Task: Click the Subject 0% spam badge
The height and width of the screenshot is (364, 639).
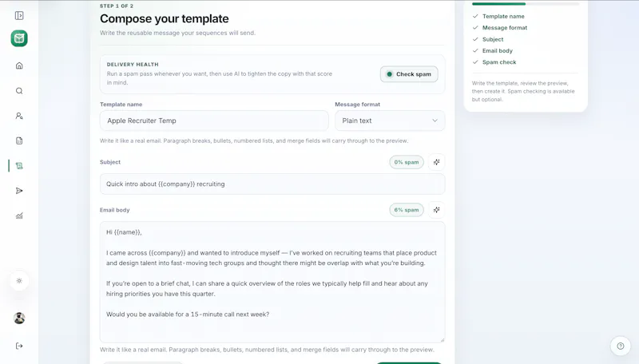Action: point(407,162)
